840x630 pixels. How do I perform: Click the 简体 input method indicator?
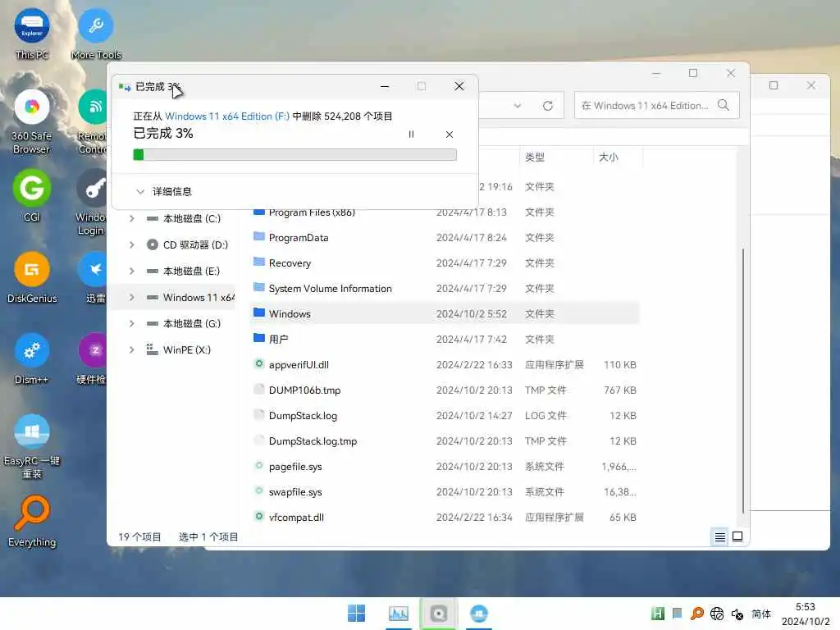tap(760, 614)
